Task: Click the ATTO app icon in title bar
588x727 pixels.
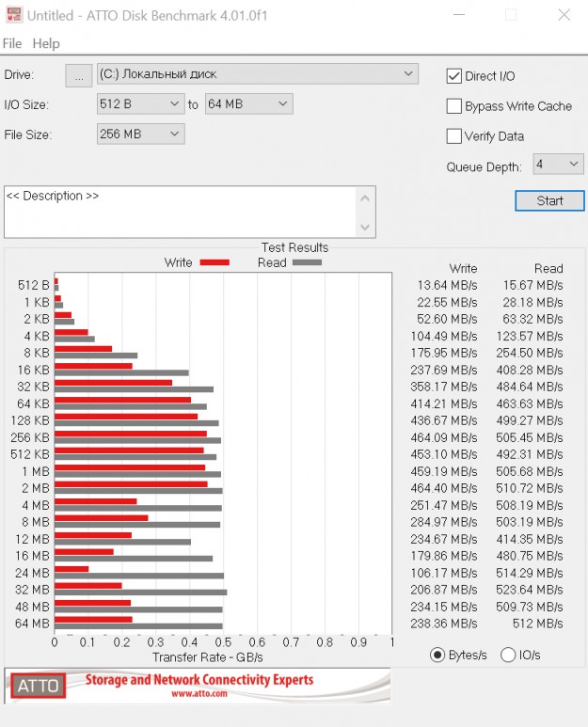Action: 13,15
